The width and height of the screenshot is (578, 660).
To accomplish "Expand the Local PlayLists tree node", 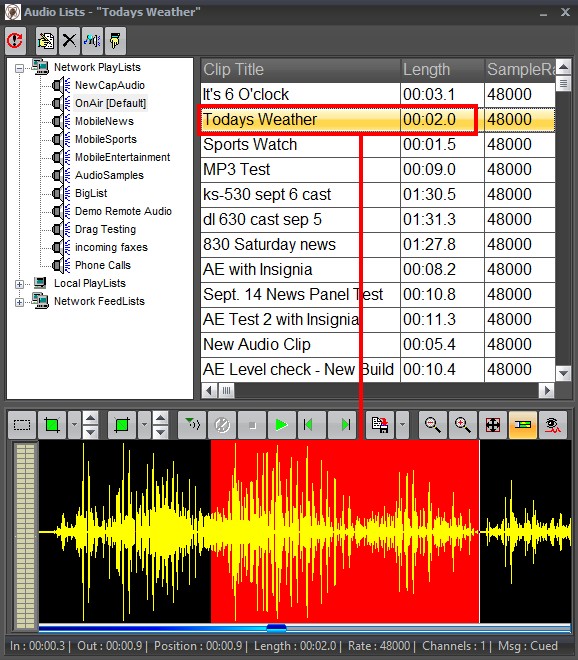I will (19, 284).
